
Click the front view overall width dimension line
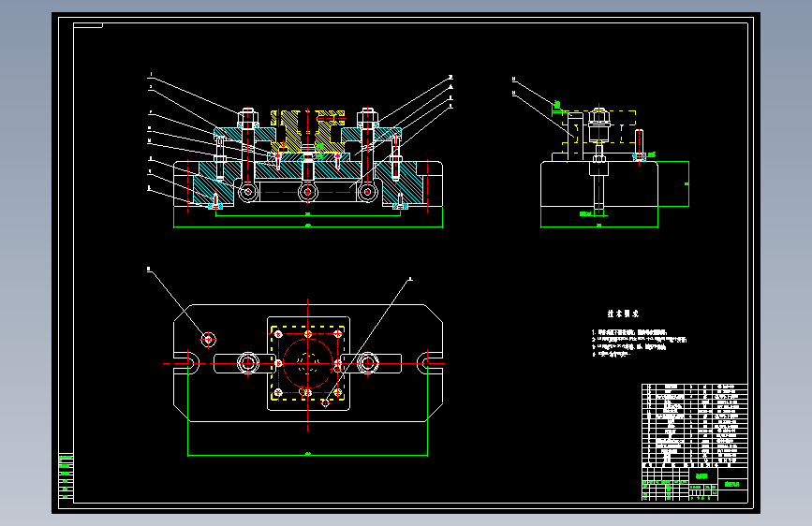[x=307, y=226]
